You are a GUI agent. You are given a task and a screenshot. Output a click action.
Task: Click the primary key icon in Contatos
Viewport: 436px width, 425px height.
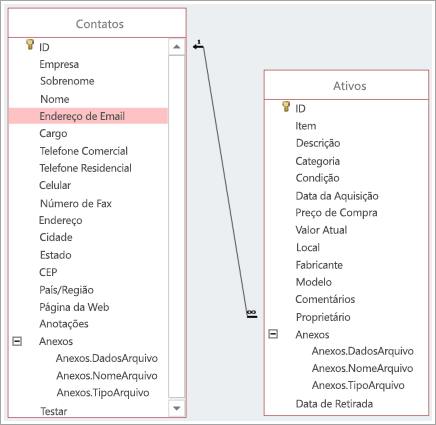pos(30,45)
